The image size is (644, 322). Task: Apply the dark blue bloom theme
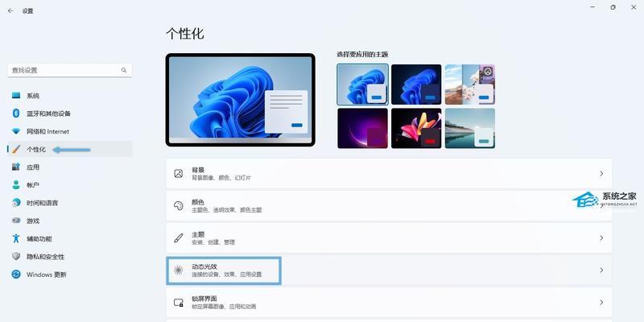(x=416, y=85)
